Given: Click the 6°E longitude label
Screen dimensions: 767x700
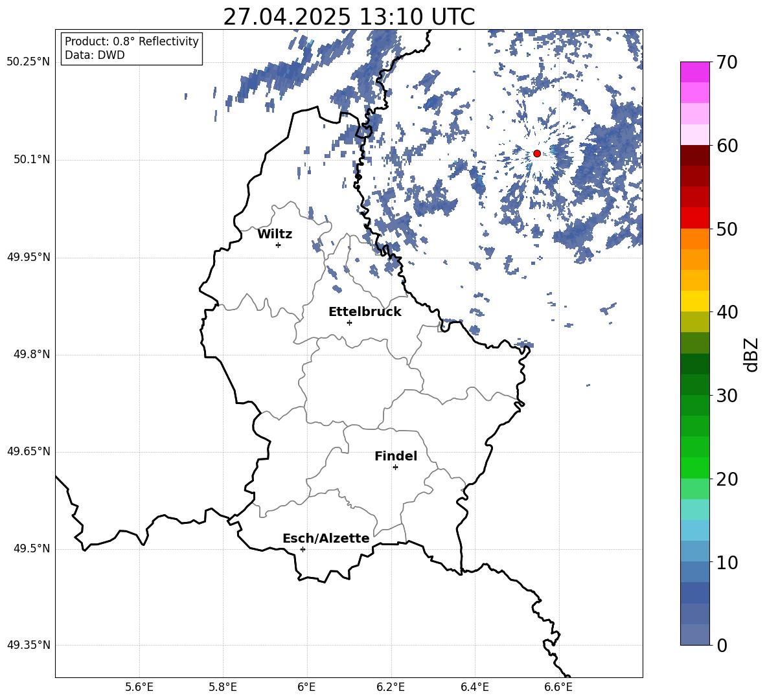Looking at the screenshot, I should coord(306,687).
